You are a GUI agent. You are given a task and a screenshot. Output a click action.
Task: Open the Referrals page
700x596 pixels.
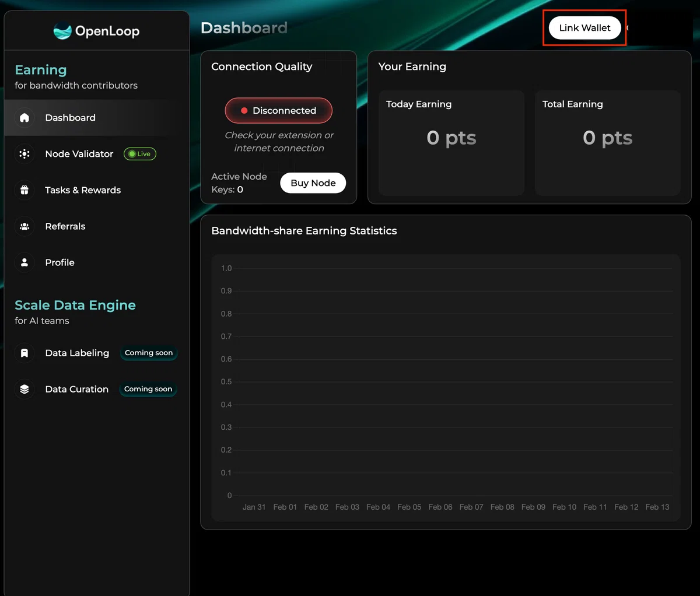[97, 226]
